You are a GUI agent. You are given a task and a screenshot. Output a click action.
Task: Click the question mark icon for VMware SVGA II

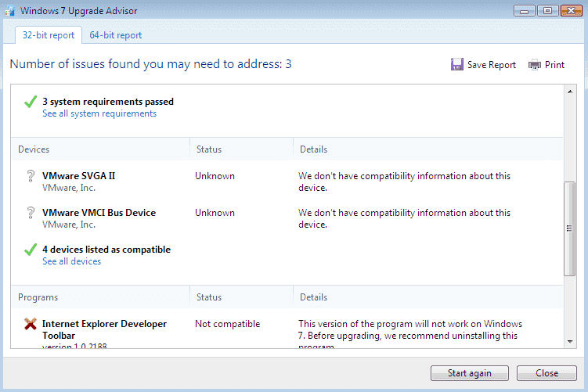tap(31, 176)
